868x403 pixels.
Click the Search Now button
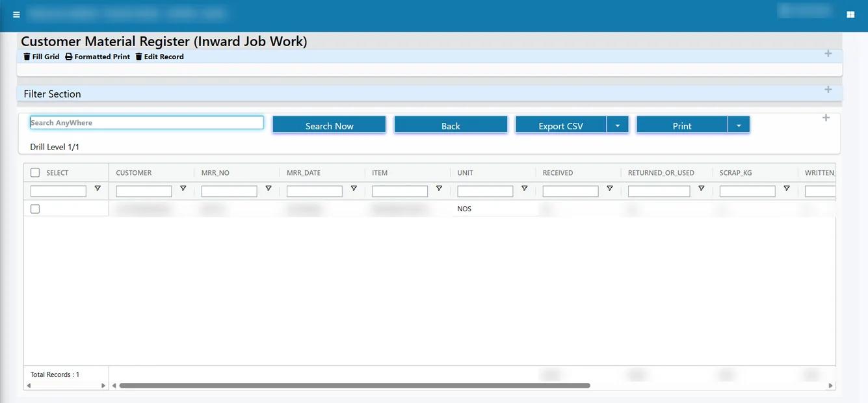329,125
